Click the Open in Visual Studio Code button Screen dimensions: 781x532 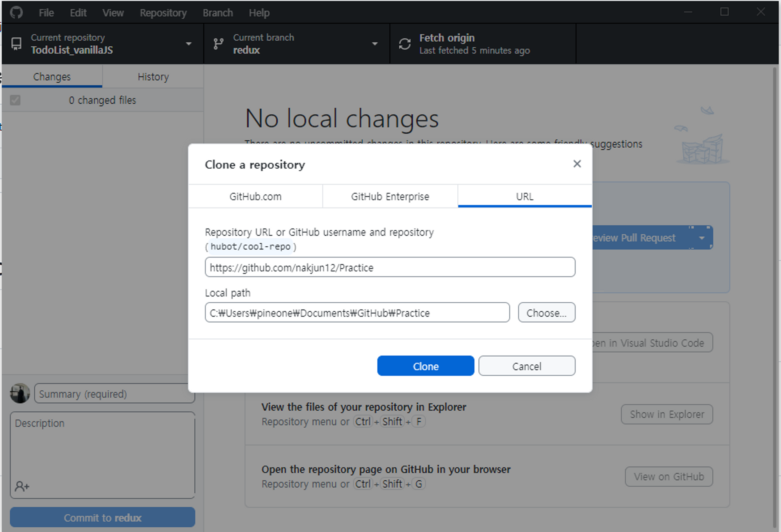(653, 343)
